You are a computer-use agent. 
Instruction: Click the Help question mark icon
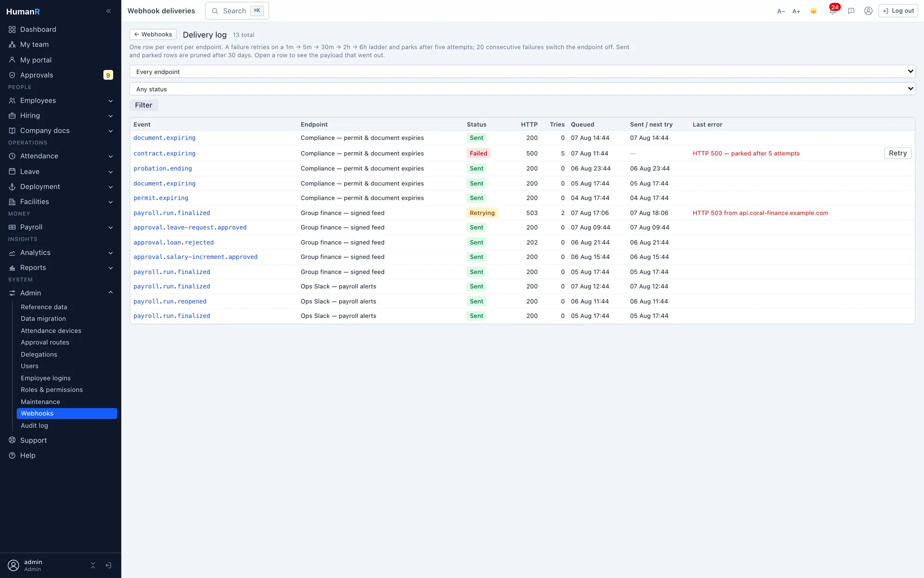point(12,455)
